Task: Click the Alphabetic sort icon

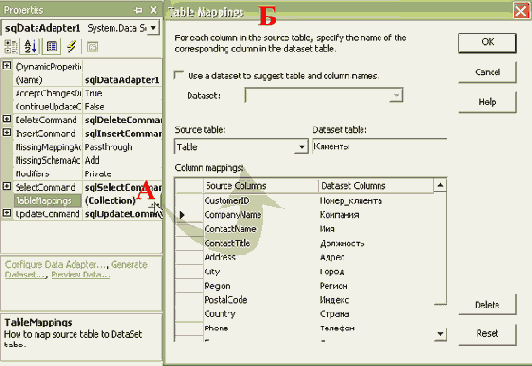Action: point(31,46)
